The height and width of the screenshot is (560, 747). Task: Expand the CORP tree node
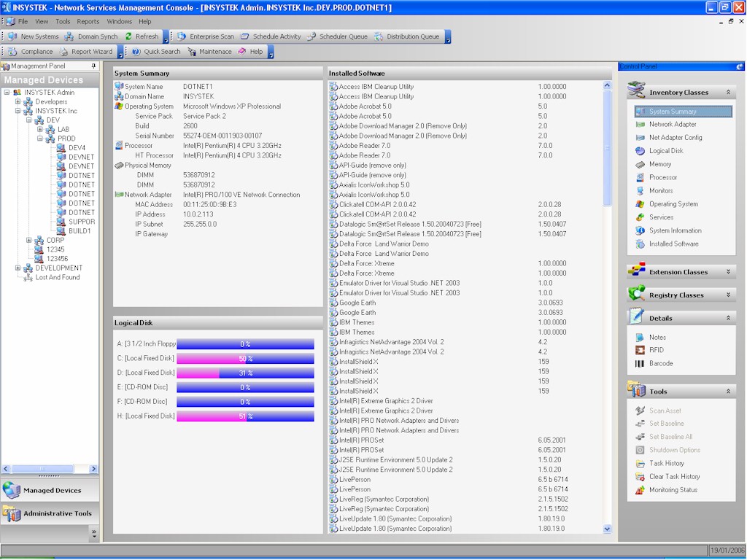[29, 240]
